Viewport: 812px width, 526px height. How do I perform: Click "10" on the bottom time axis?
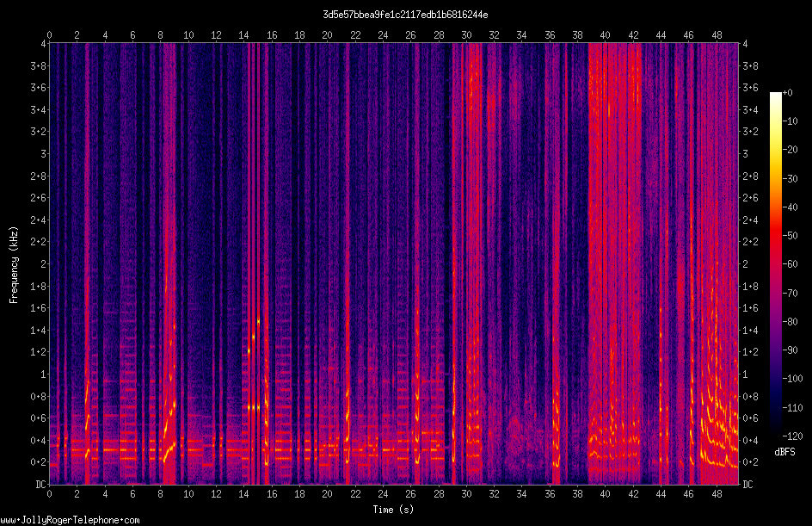(x=188, y=494)
